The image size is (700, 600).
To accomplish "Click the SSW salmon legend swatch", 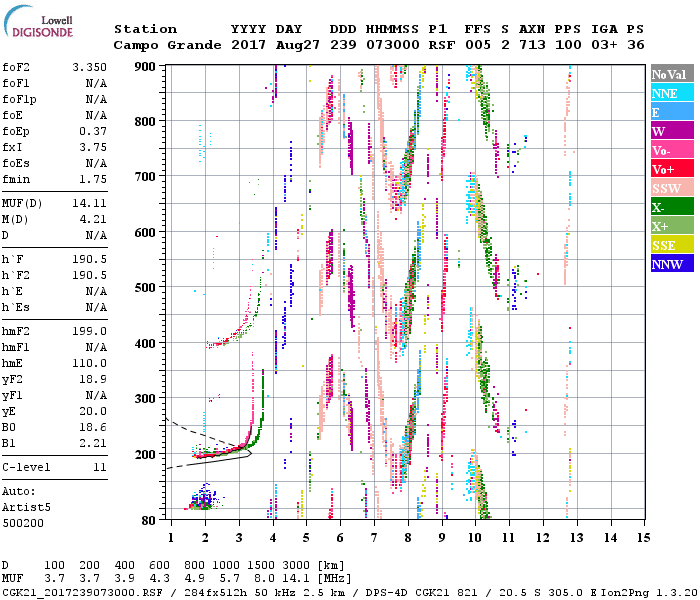I will [x=672, y=188].
